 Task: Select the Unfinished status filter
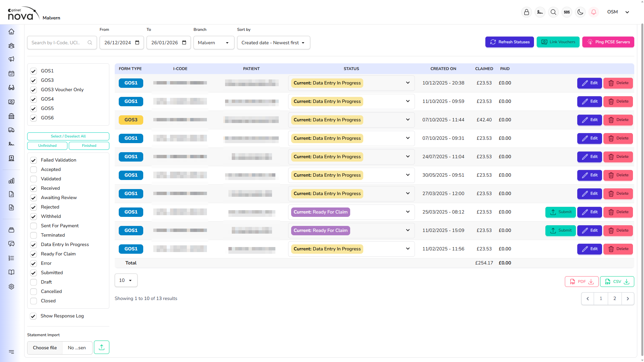pyautogui.click(x=47, y=145)
